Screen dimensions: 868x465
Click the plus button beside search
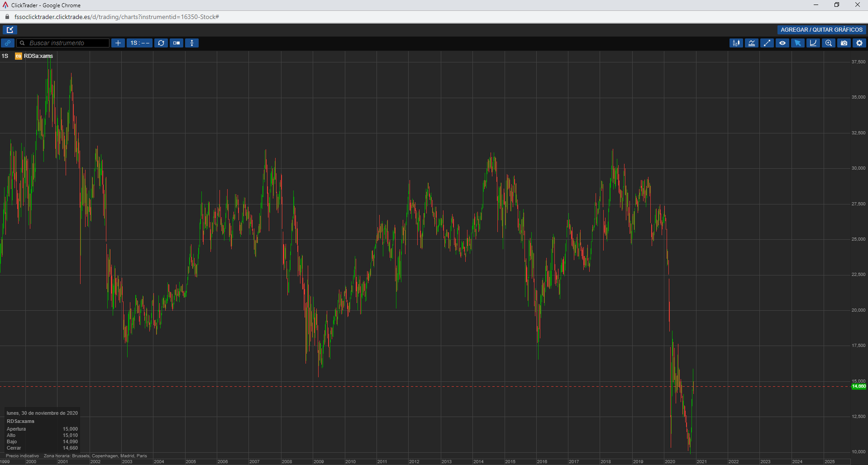point(118,43)
